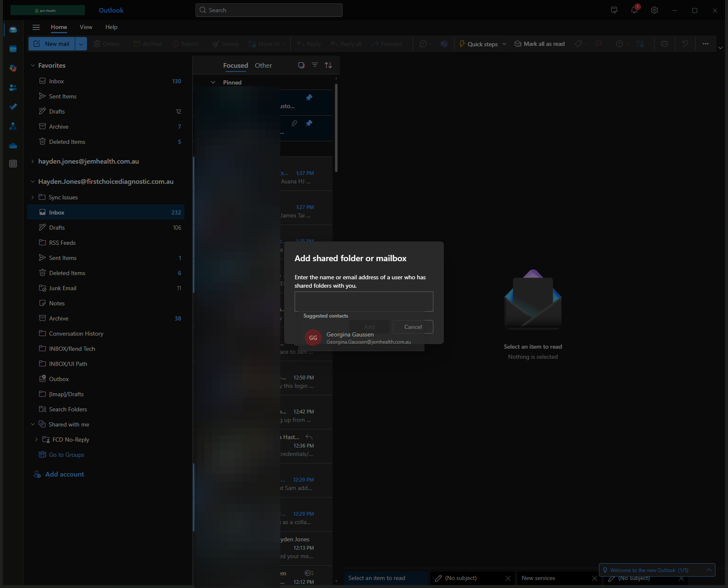
Task: Unpin the first pinned message
Action: [309, 98]
